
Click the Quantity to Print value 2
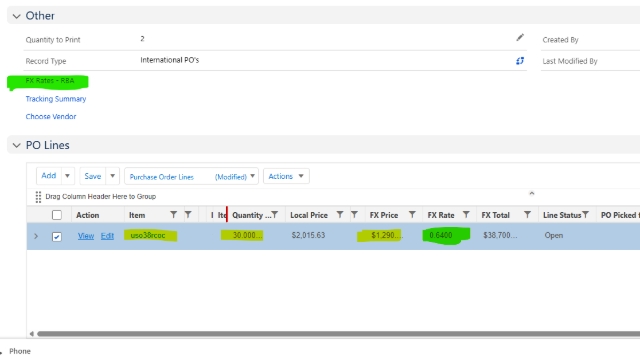(142, 38)
